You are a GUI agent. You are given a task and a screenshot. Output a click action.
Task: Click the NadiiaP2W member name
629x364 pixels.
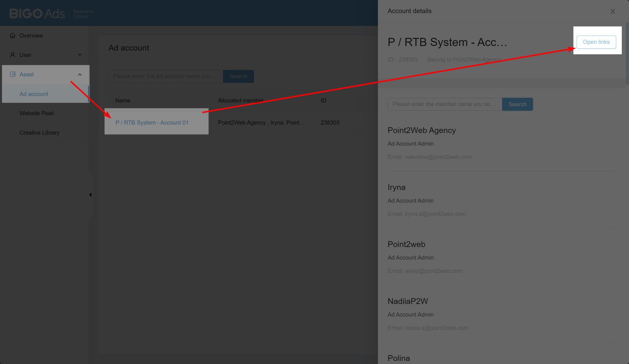click(408, 301)
